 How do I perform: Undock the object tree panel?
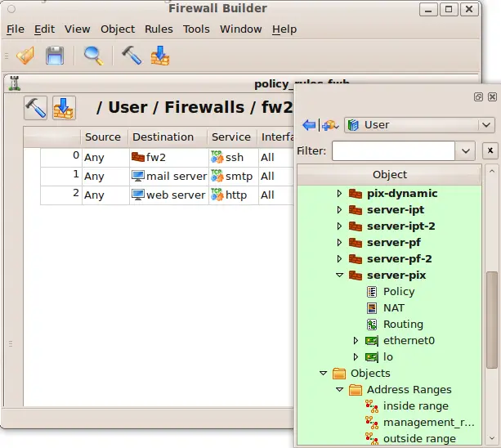click(x=478, y=96)
